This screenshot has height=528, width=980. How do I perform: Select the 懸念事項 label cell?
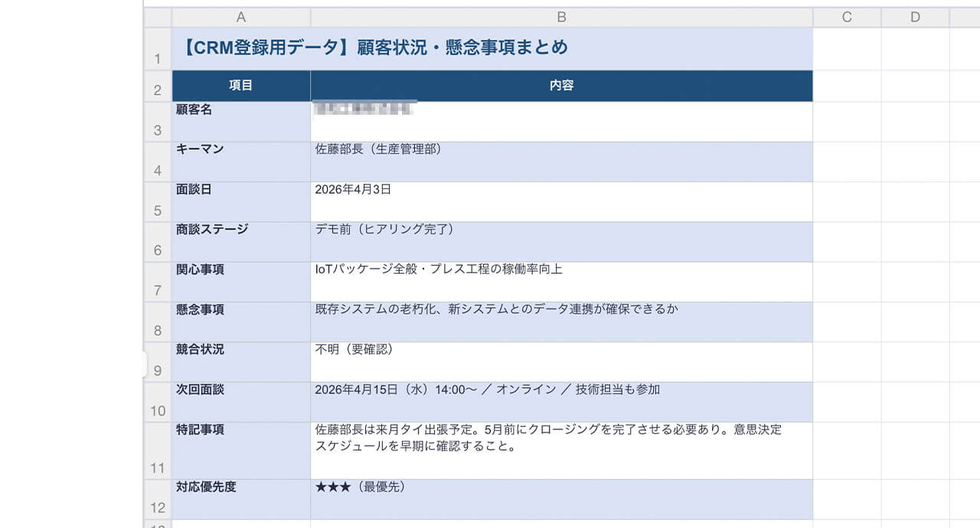tap(241, 321)
